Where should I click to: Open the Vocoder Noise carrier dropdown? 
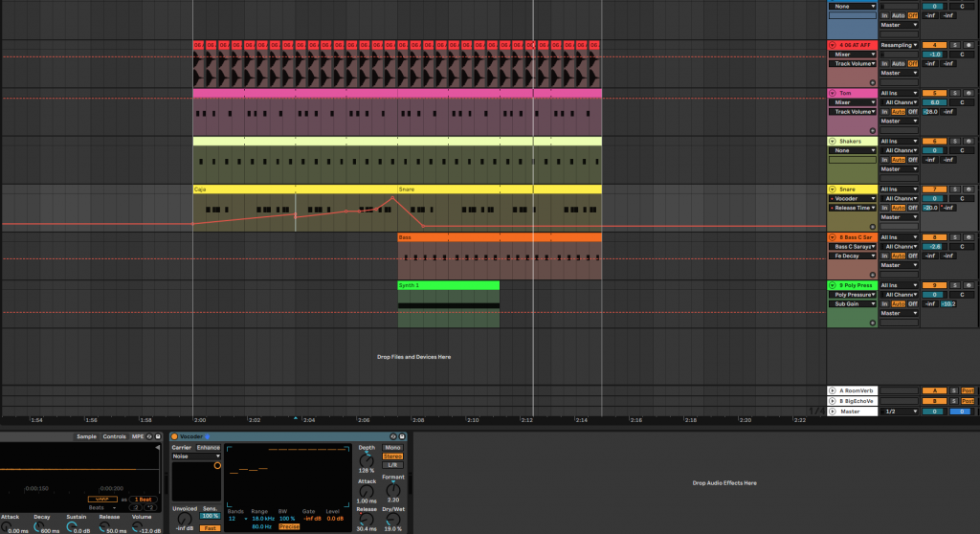196,456
